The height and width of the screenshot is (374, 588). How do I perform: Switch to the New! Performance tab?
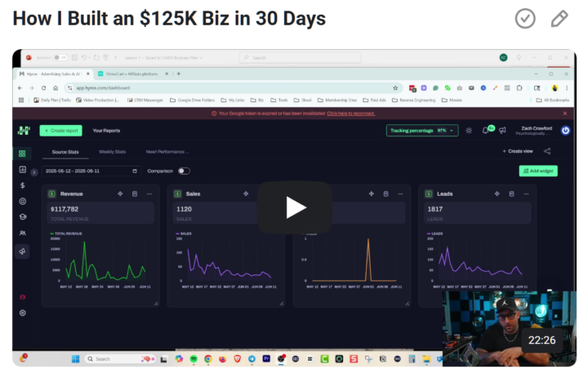tap(167, 152)
